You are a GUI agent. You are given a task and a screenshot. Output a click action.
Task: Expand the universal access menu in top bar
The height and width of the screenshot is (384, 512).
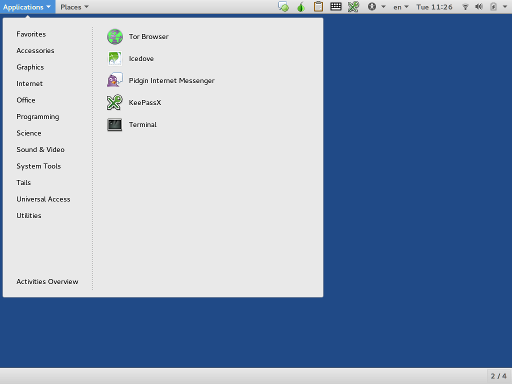[376, 7]
